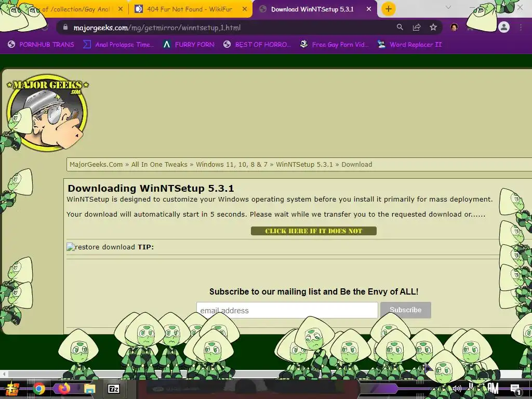The image size is (532, 399).
Task: Open a new tab with the plus button
Action: [389, 9]
